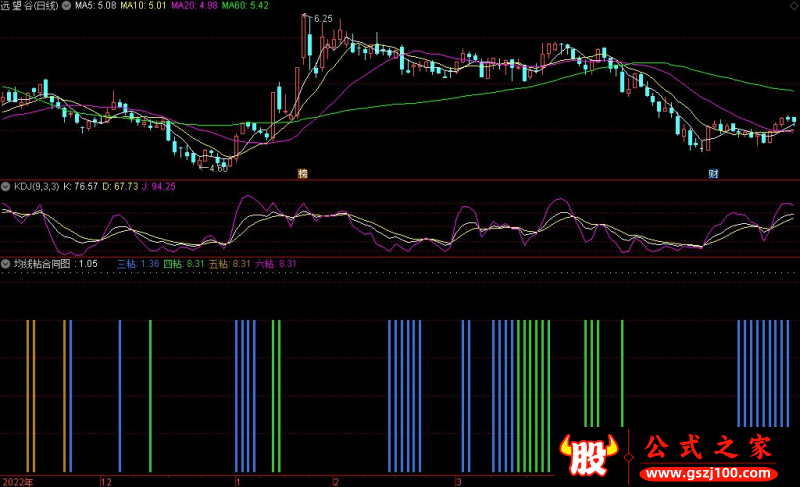Click the 2022年 label on the date axis

coord(16,481)
